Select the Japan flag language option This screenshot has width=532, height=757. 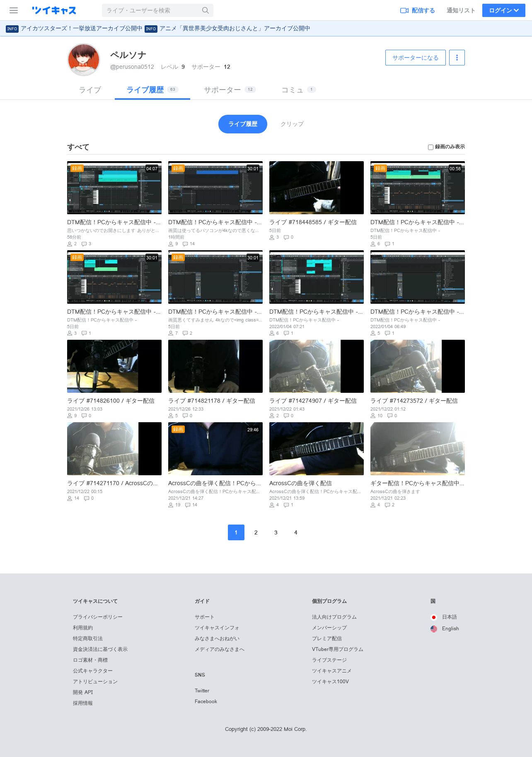pyautogui.click(x=434, y=617)
